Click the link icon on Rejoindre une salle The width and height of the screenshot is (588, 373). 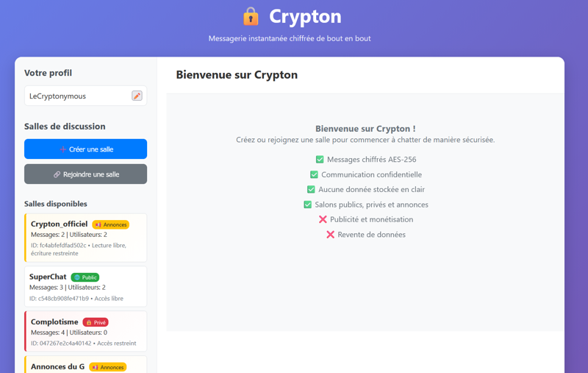point(57,174)
